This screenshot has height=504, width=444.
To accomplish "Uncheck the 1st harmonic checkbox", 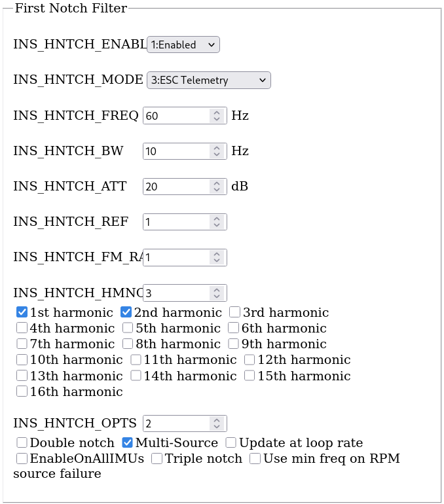I will [x=22, y=312].
